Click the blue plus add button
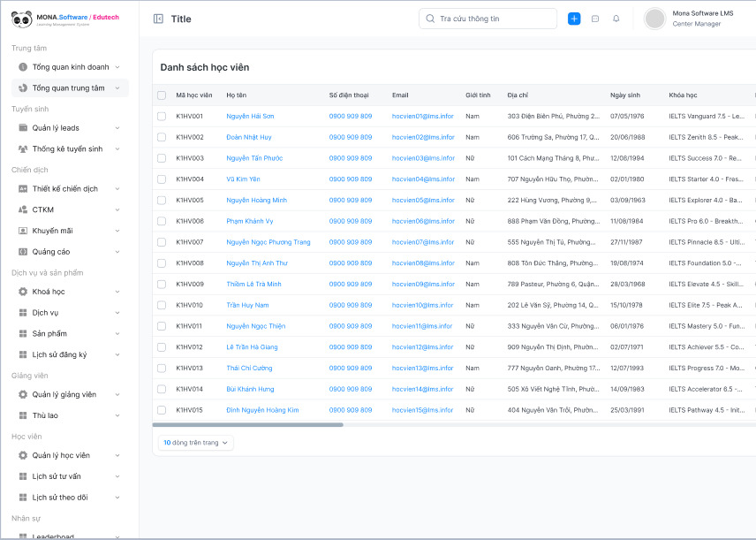756x540 pixels. [x=574, y=19]
